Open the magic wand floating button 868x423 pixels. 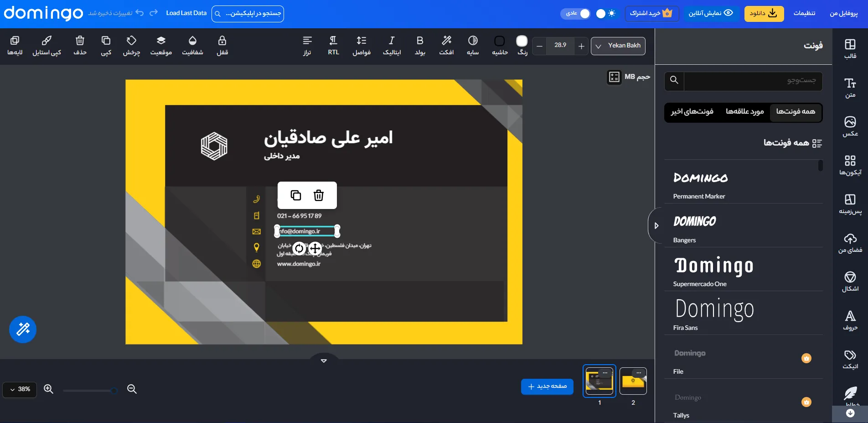pyautogui.click(x=23, y=329)
